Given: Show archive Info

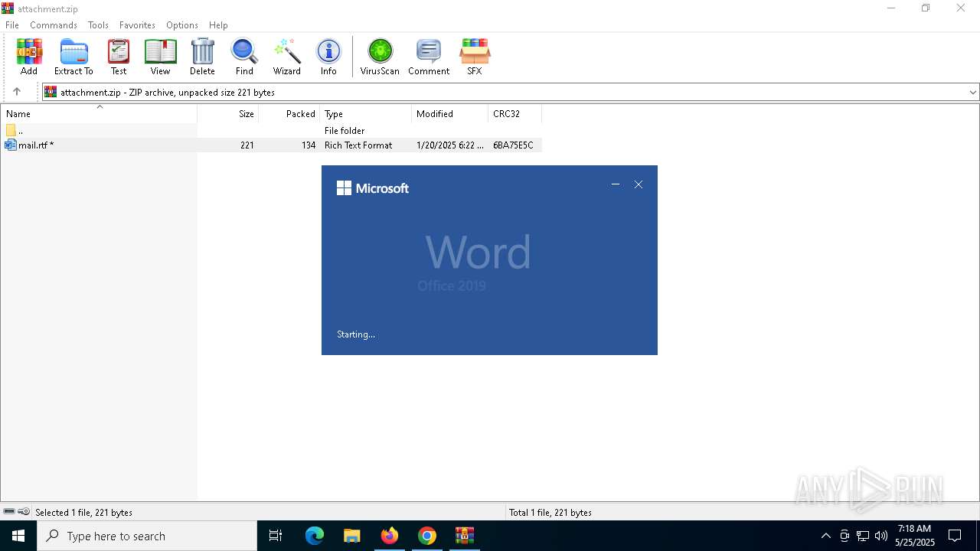Looking at the screenshot, I should (x=328, y=57).
